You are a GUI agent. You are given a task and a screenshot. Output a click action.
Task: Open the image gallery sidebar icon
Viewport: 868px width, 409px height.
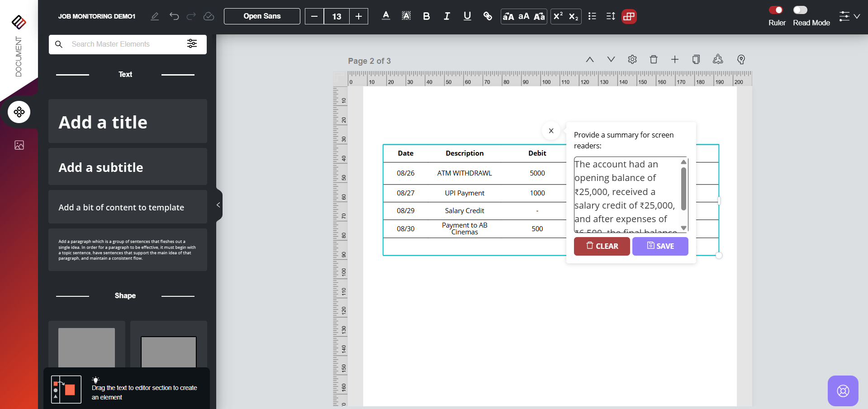coord(19,145)
